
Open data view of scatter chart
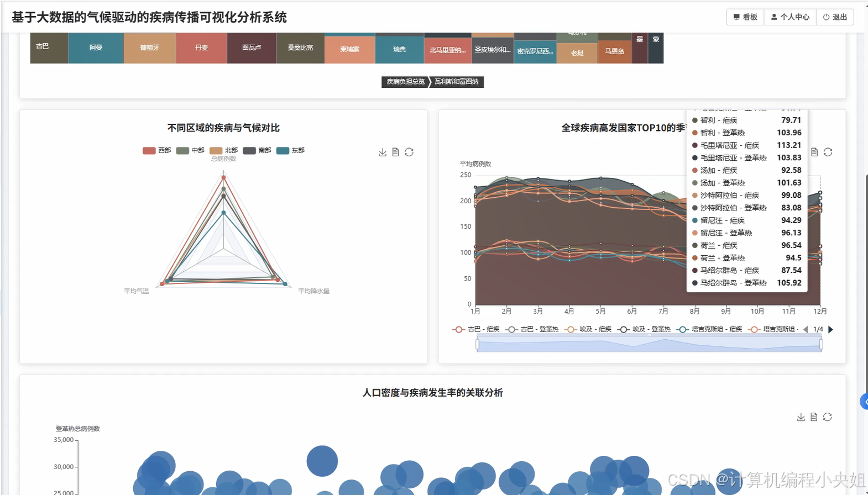tap(814, 417)
